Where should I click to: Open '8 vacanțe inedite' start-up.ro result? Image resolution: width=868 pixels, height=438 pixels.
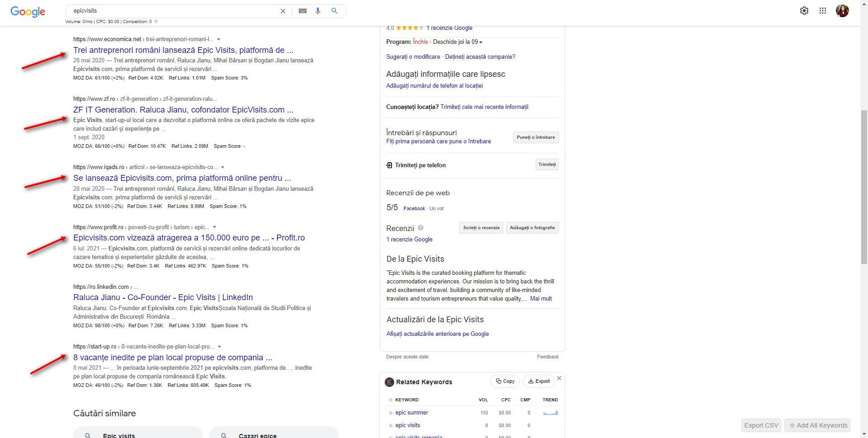(x=173, y=358)
